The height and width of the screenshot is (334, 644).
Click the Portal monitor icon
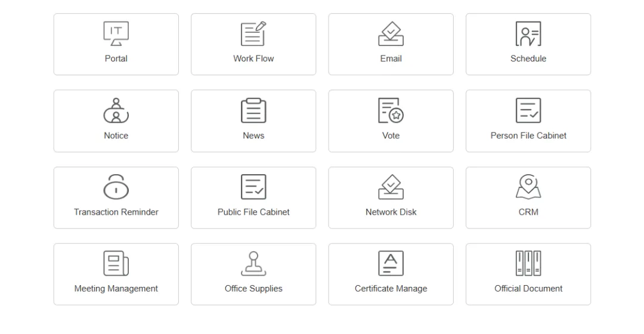(116, 34)
